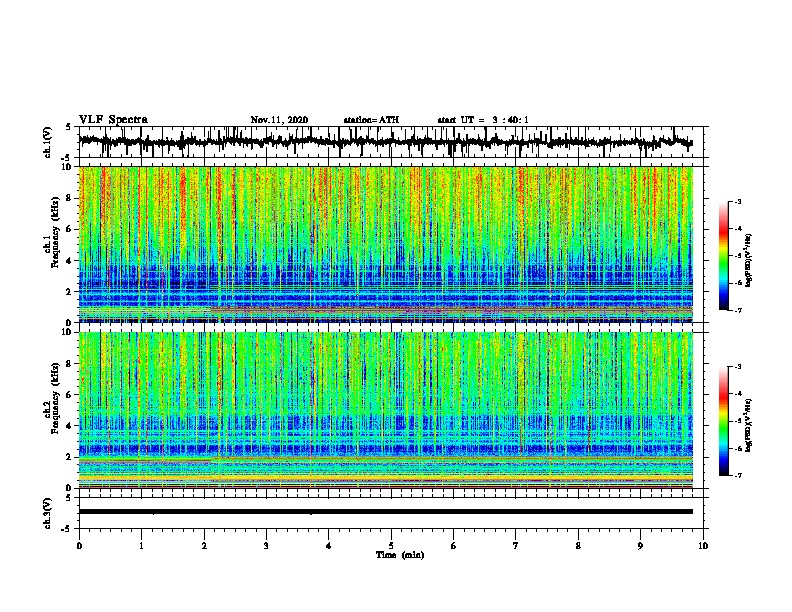This screenshot has height=612, width=792.
Task: Click the "-3" label on ch.1 color bar
Action: 738,201
